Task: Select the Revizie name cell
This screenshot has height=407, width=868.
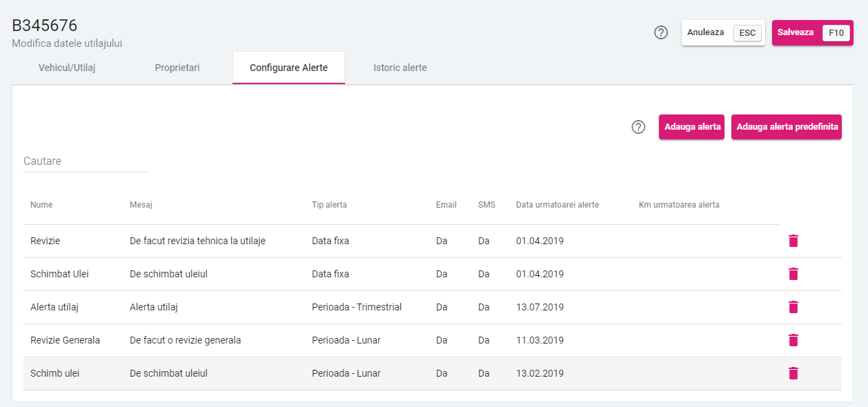Action: click(x=45, y=241)
